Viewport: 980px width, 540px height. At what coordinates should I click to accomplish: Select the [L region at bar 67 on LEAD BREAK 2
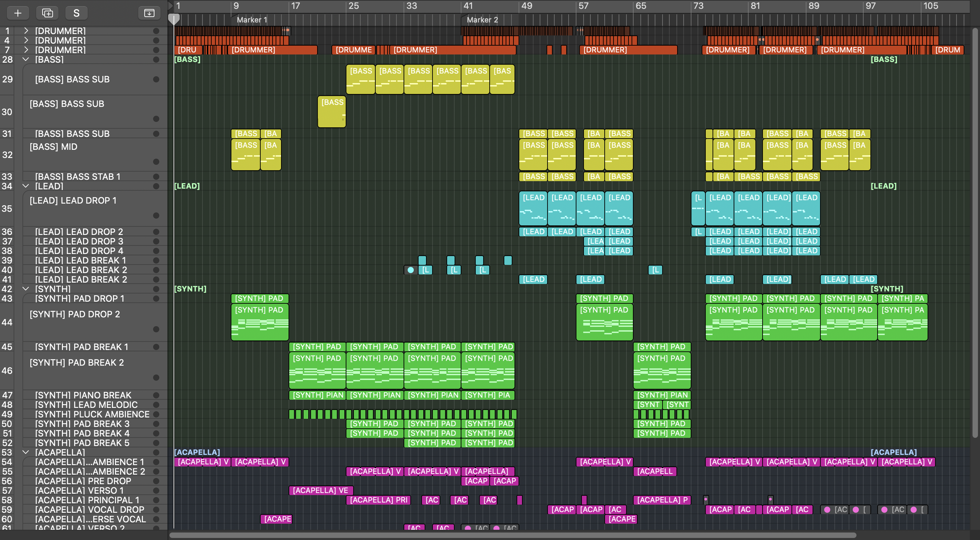(x=655, y=270)
